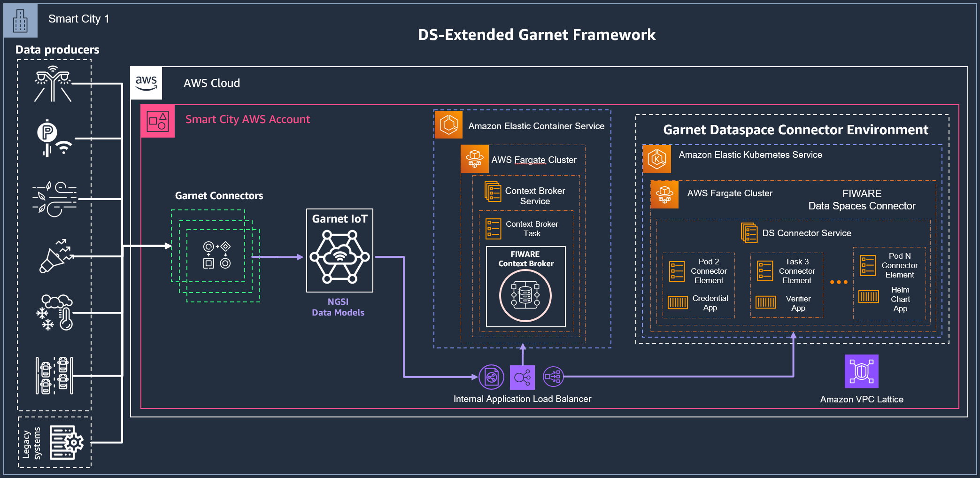Click the purple load balancer square icon
Image resolution: width=980 pixels, height=478 pixels.
tap(522, 377)
